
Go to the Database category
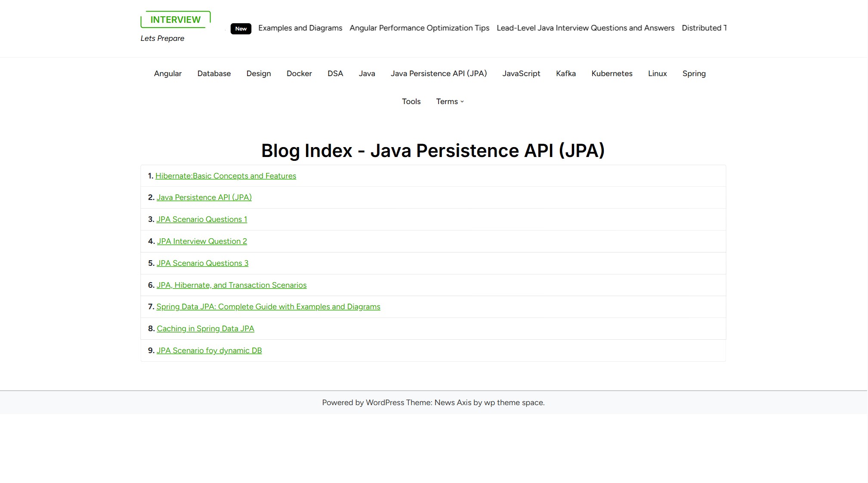[x=214, y=74]
